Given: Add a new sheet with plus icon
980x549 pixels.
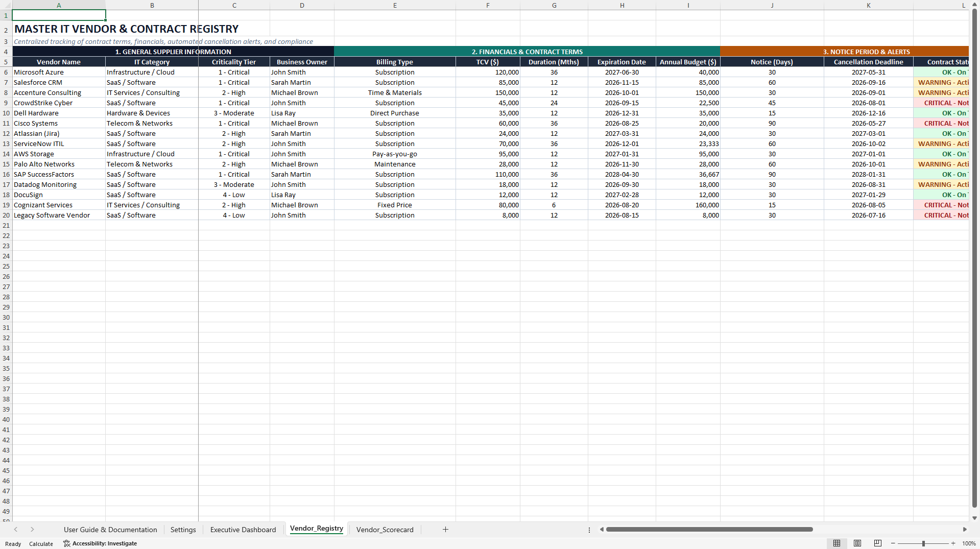Looking at the screenshot, I should coord(445,530).
